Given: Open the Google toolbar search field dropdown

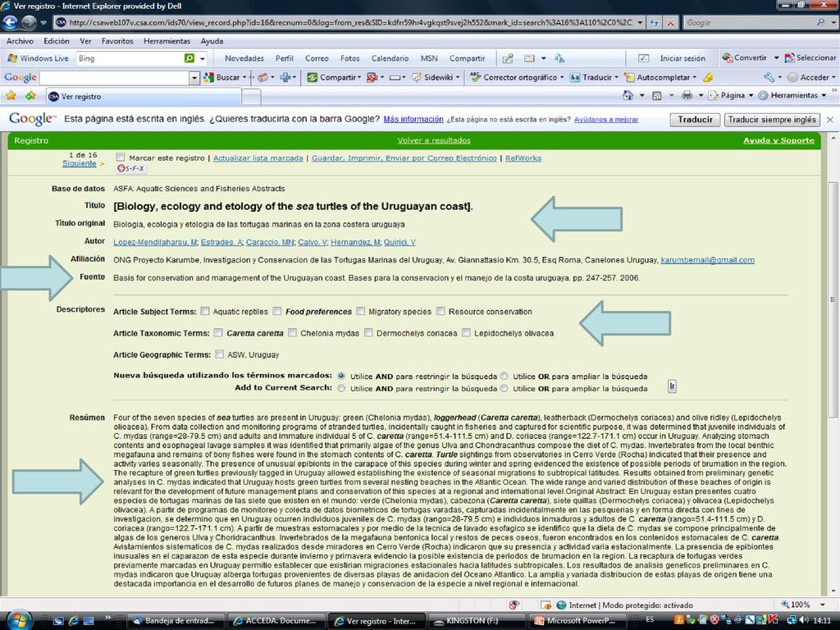Looking at the screenshot, I should tap(194, 78).
